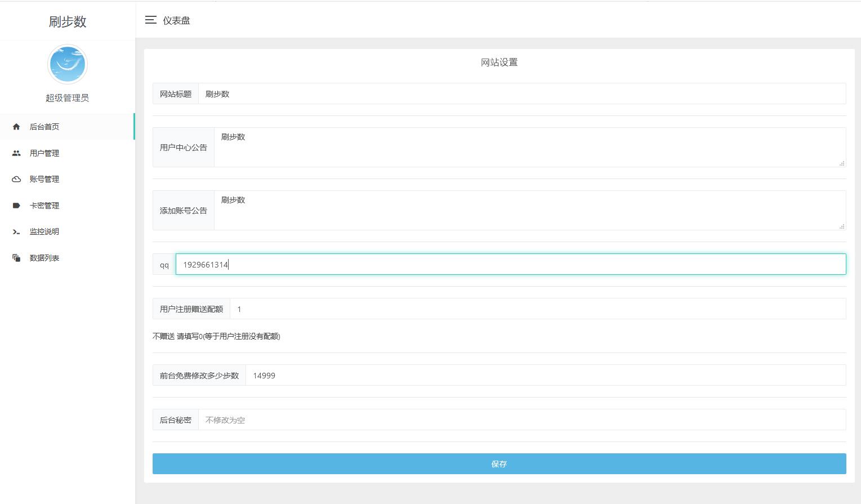Click the cloud icon beside 账号管理
Image resolution: width=861 pixels, height=504 pixels.
[x=16, y=179]
